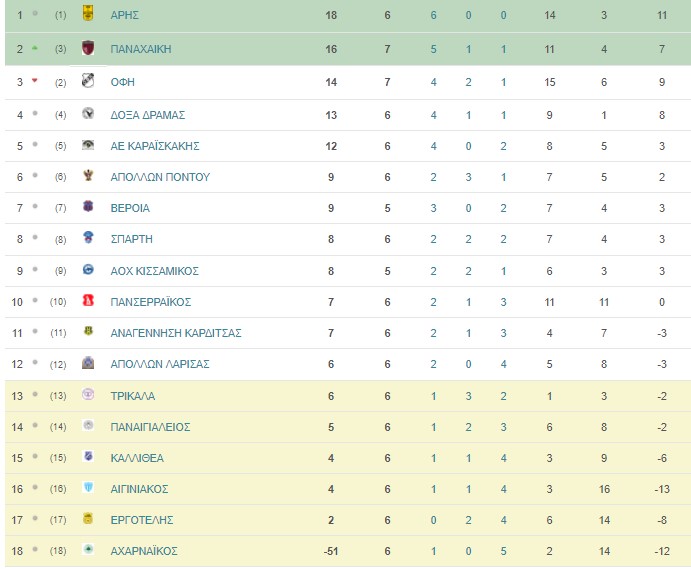Click the ΚΑΛΛΙΘΕΑ wins count
Viewport: 691px width, 569px height.
click(x=434, y=458)
